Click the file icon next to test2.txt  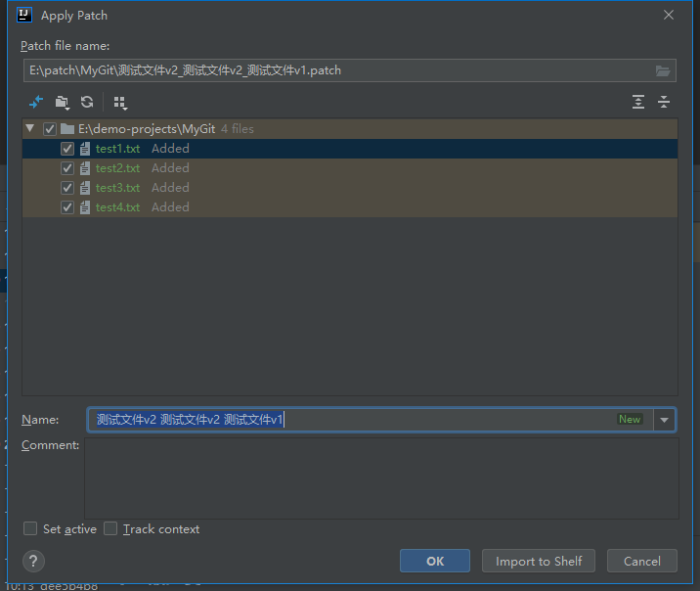point(85,168)
